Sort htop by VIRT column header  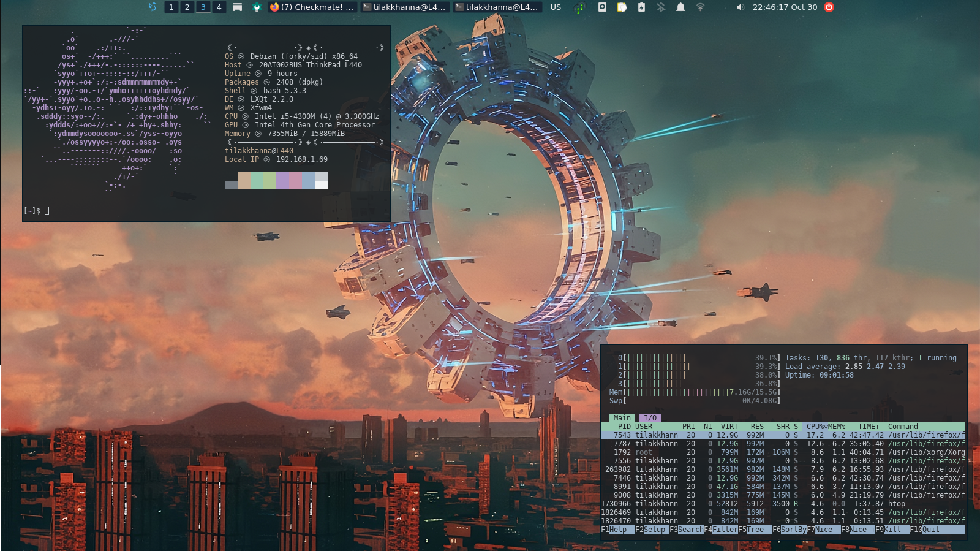(729, 427)
